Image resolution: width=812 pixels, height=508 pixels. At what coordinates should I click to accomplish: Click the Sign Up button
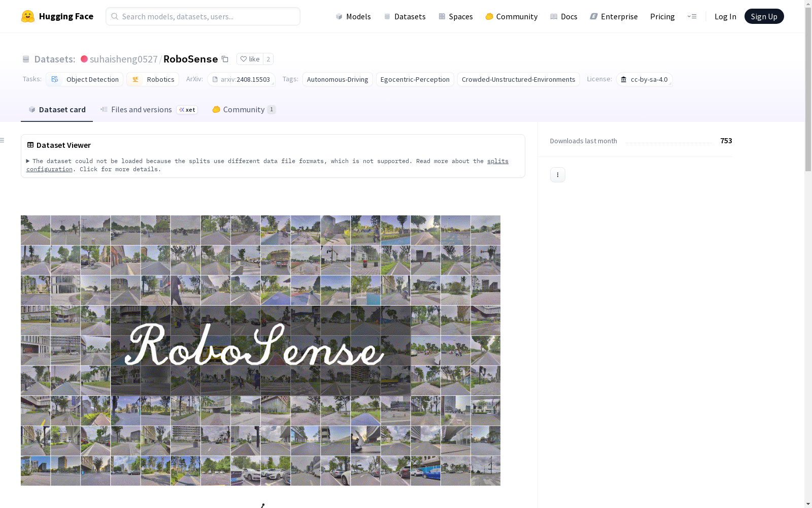(764, 16)
